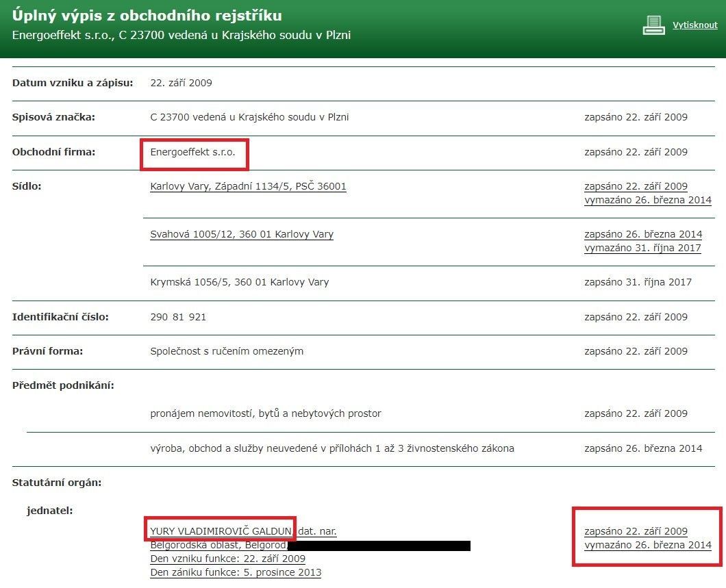
Task: Select name 'YURY VLADIMIROVIČ GALDUN'
Action: pos(221,531)
